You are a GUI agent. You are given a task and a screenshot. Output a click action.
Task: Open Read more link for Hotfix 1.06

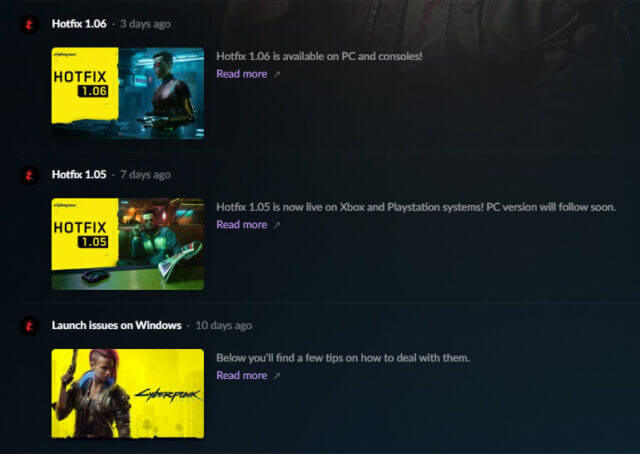[x=242, y=74]
